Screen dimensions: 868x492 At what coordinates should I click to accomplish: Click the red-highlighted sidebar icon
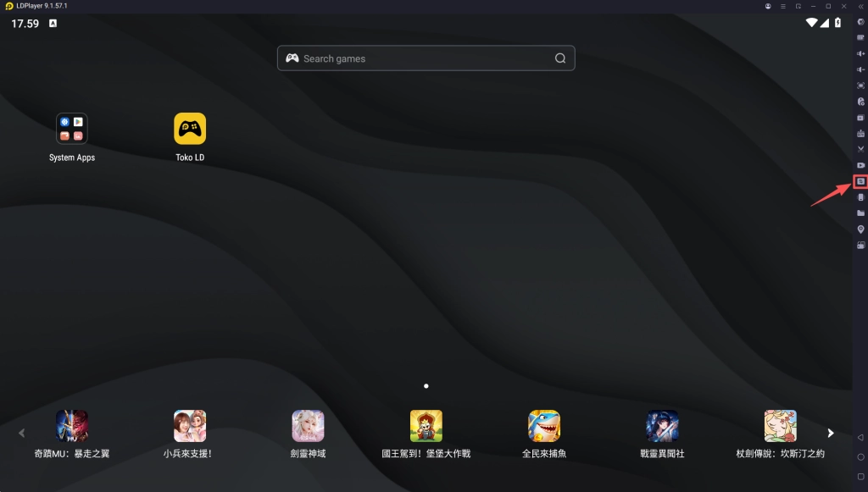pos(860,181)
